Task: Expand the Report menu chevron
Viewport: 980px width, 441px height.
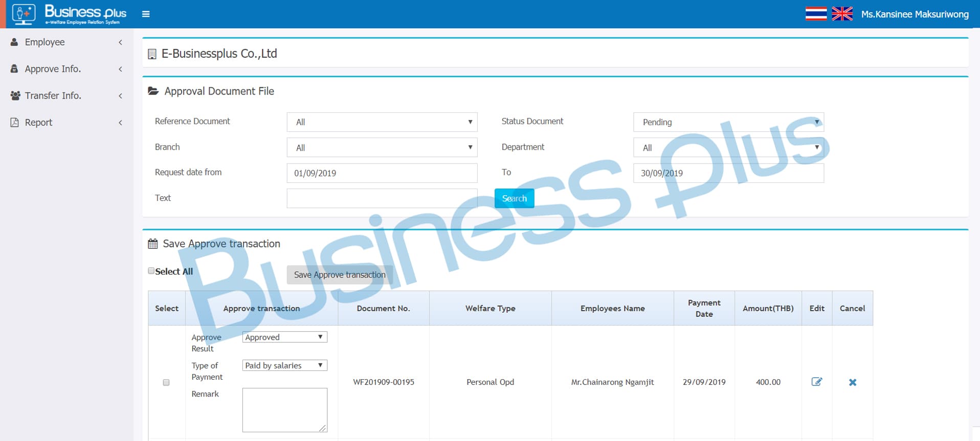Action: [120, 123]
